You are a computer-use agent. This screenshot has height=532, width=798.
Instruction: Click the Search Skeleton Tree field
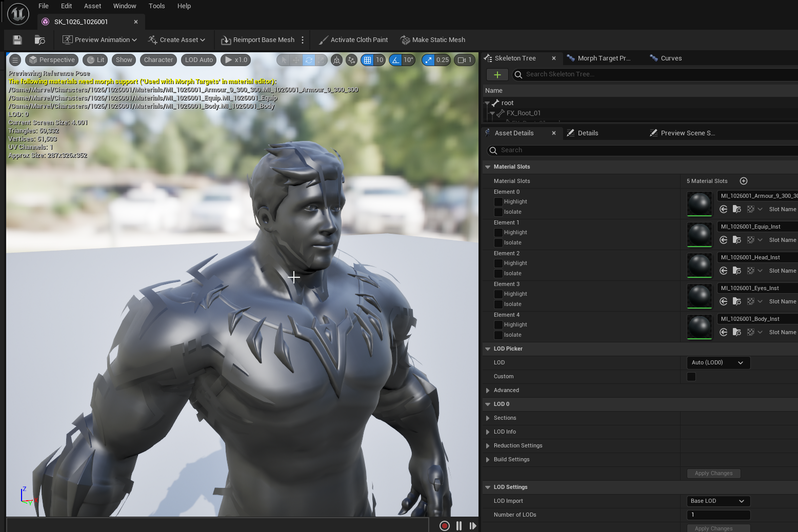655,75
